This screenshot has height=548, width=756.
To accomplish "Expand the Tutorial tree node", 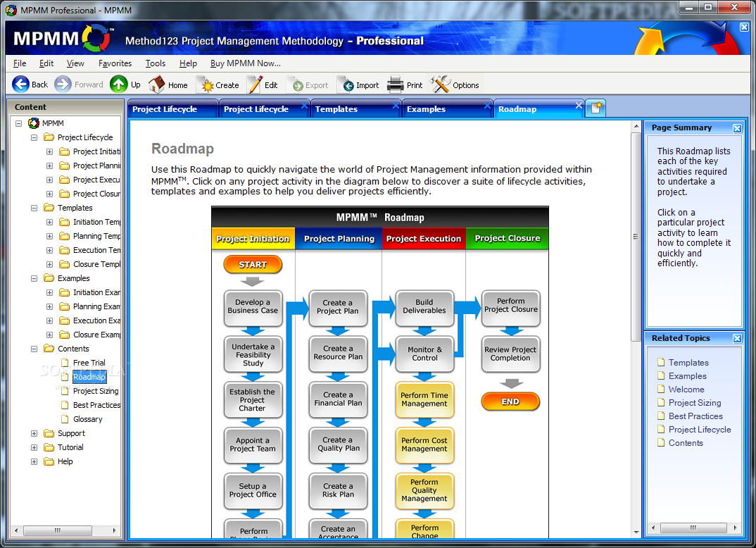I will click(34, 447).
